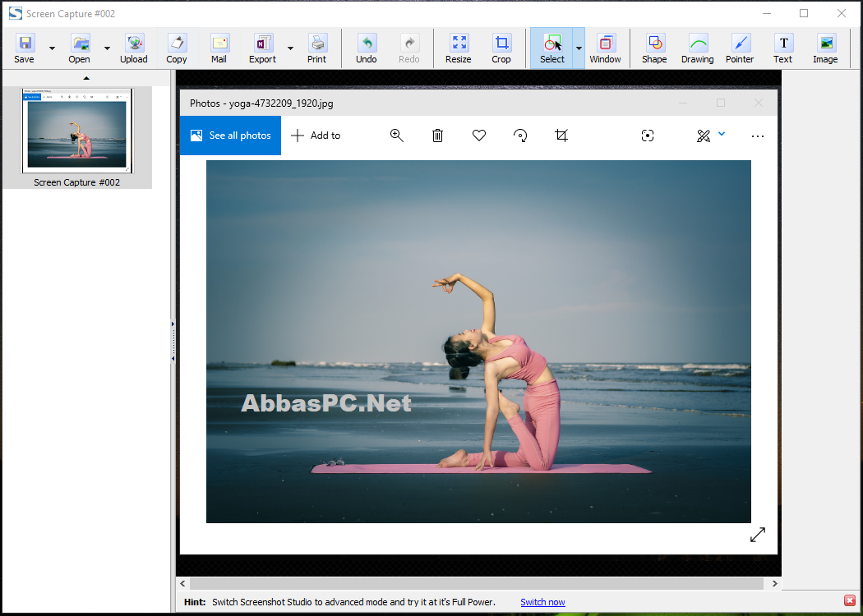Click the Photos crop icon
Screen dimensions: 863x616
561,136
